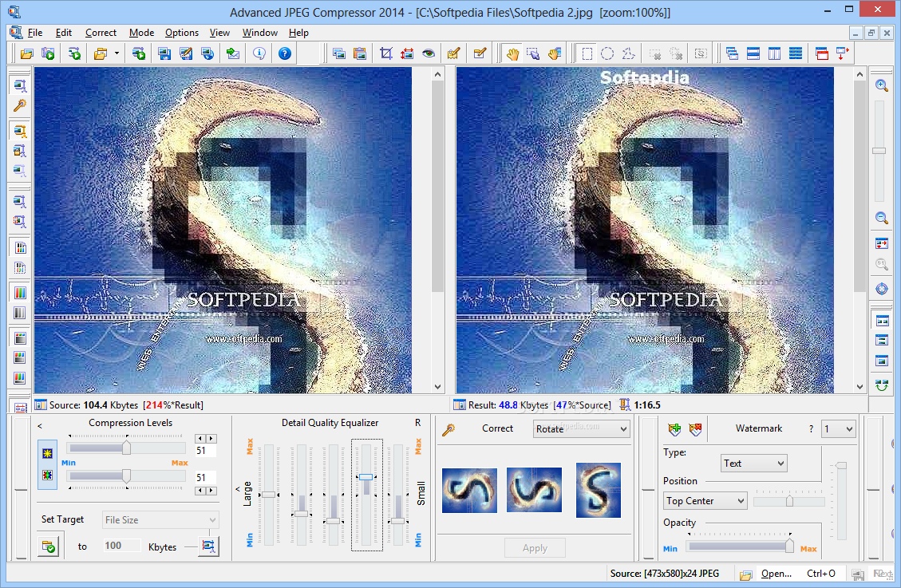Click the tile vertically icon

click(x=775, y=54)
